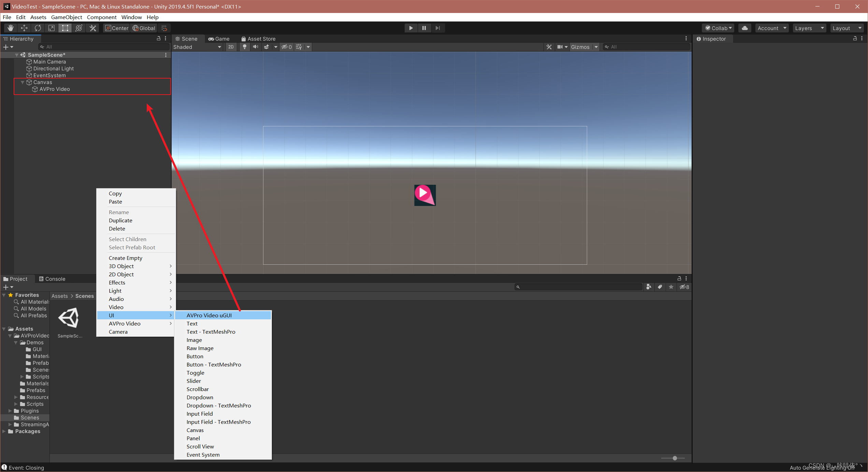Image resolution: width=868 pixels, height=472 pixels.
Task: Open the Layers dropdown
Action: pos(809,28)
